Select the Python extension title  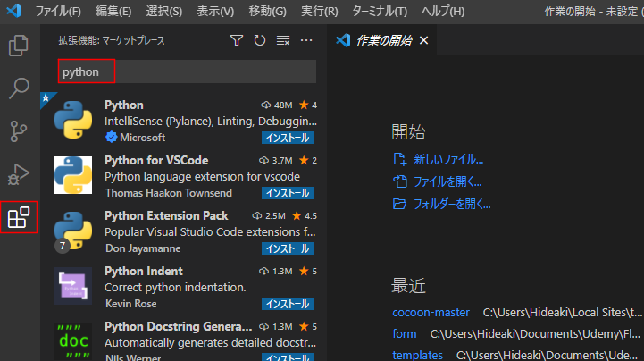(124, 105)
